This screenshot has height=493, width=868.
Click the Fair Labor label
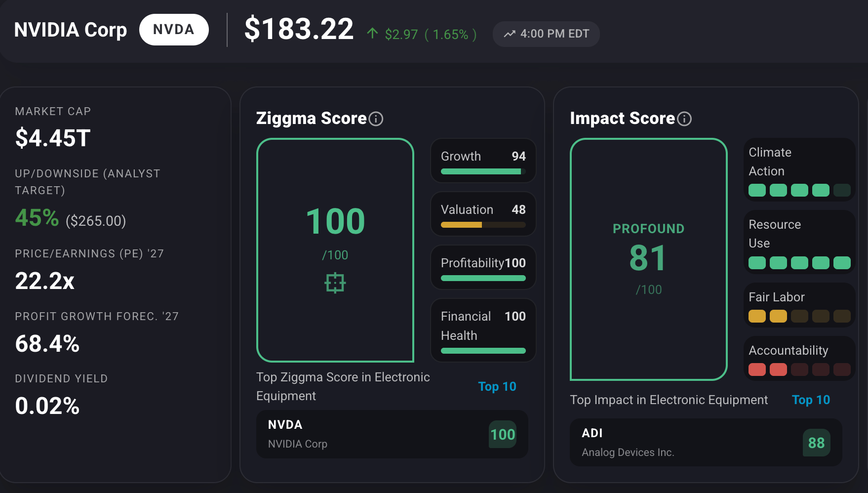(x=777, y=297)
